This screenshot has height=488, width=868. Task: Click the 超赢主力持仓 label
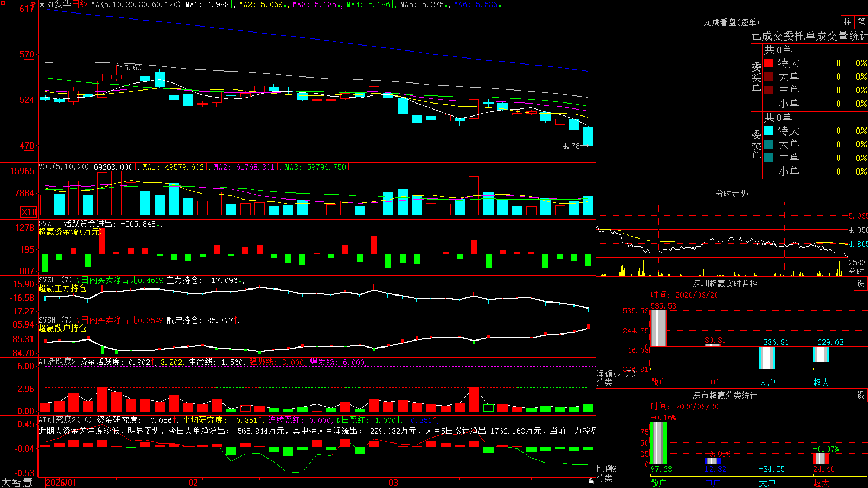point(62,288)
